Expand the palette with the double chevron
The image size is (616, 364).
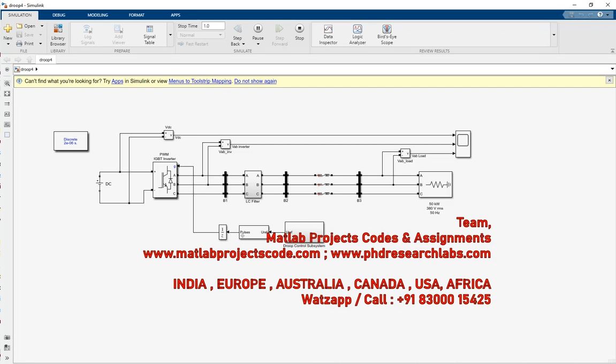pyautogui.click(x=7, y=358)
